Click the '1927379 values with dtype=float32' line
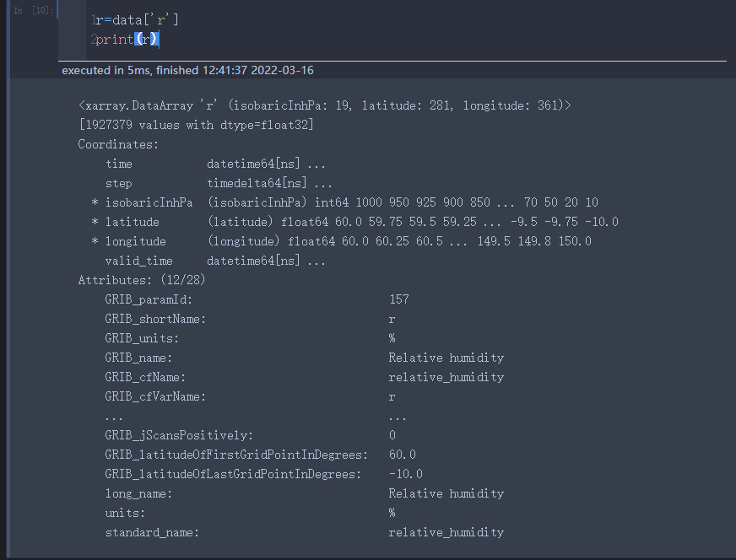The width and height of the screenshot is (736, 560). [x=196, y=125]
